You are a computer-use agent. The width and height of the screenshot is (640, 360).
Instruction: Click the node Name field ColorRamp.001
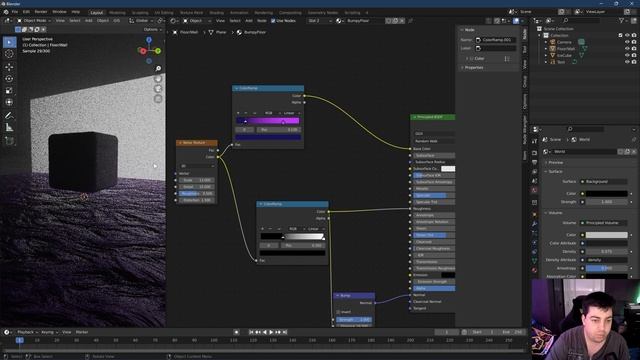(496, 40)
